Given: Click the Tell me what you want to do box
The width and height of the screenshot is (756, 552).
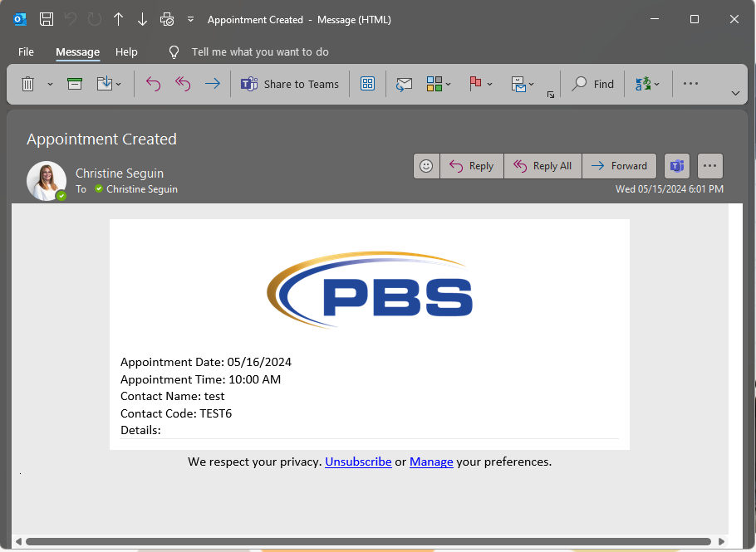Looking at the screenshot, I should [x=260, y=52].
